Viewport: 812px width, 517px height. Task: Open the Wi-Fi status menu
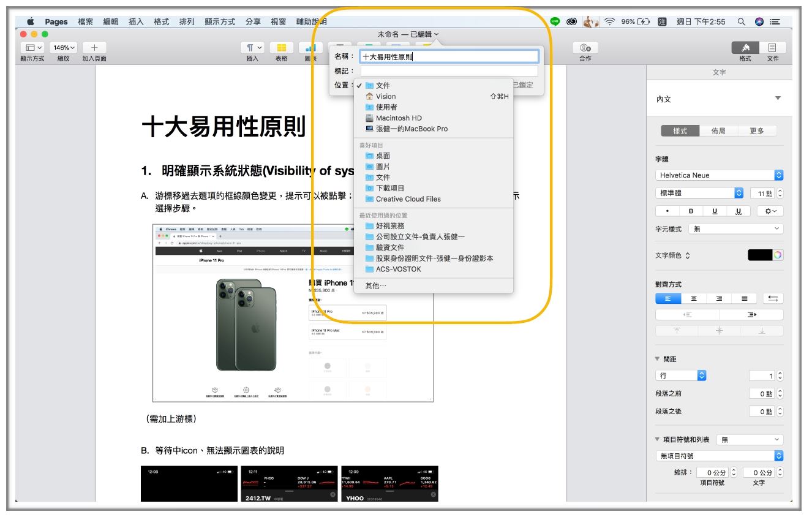(610, 21)
